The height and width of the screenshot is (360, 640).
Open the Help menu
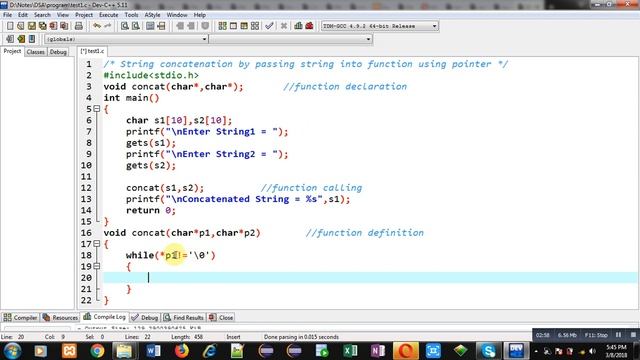199,15
